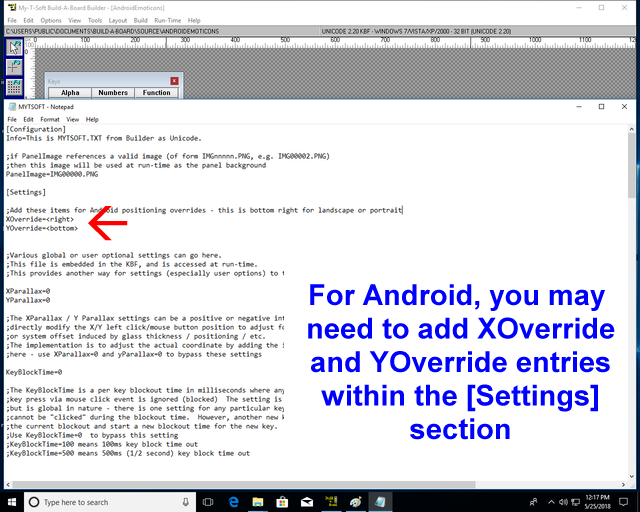Select the F2 pointer tool in Builder
Screen dimensions: 640x512
(14, 47)
